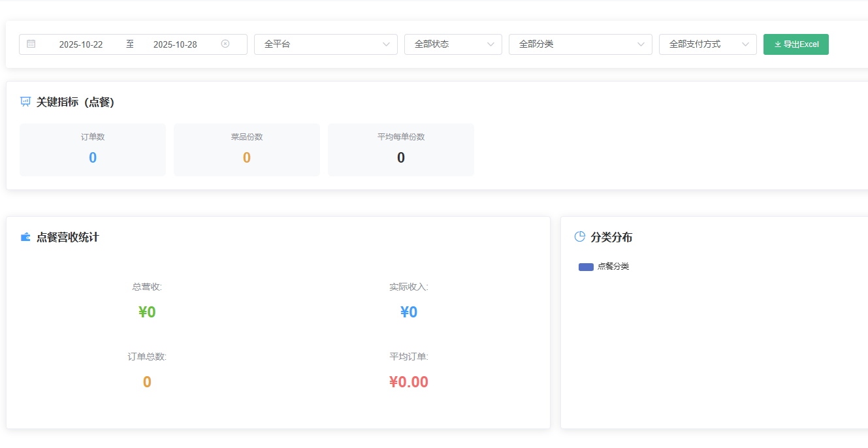Screen dimensions: 868x448
Task: Click the pie chart icon beside 分类分布
Action: pos(579,237)
